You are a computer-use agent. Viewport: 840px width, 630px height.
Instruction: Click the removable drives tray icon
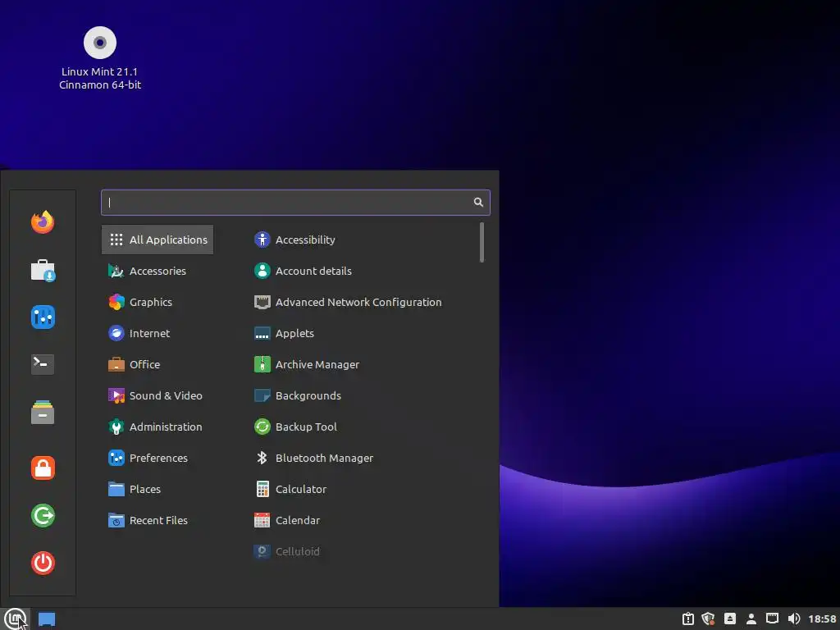(x=729, y=619)
